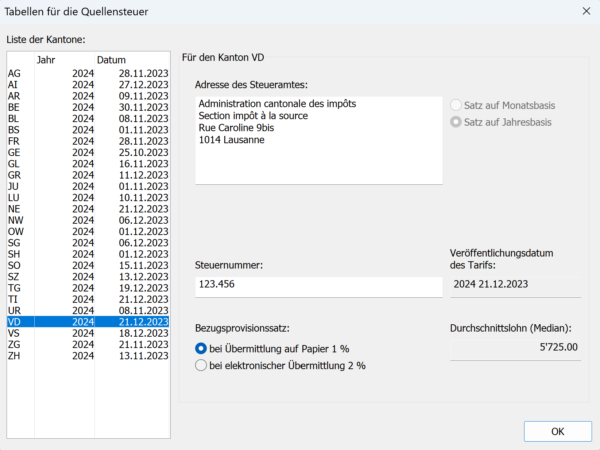Screen dimensions: 600x450
Task: Click date 25.10.2023 in GE row
Action: (x=143, y=152)
